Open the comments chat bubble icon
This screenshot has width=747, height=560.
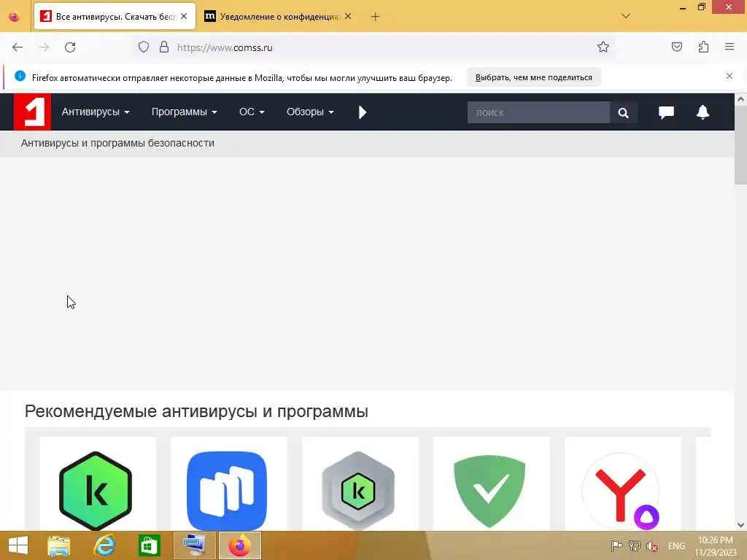tap(666, 112)
